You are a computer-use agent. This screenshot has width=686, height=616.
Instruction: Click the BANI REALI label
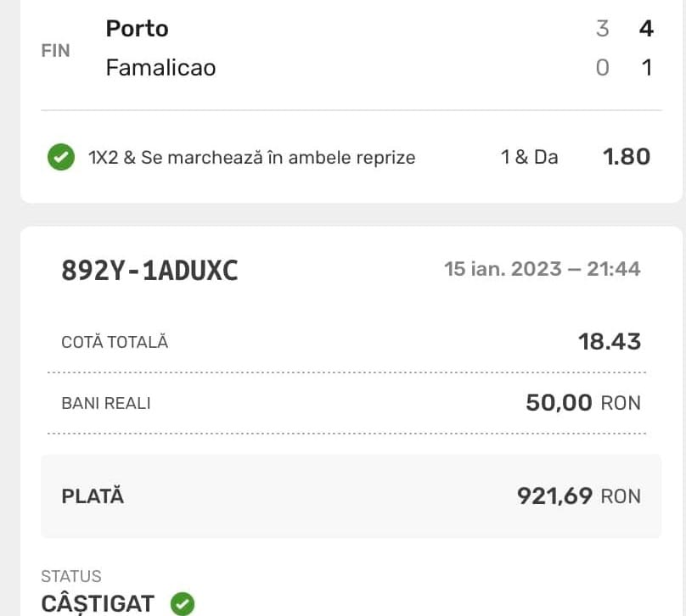(x=106, y=403)
